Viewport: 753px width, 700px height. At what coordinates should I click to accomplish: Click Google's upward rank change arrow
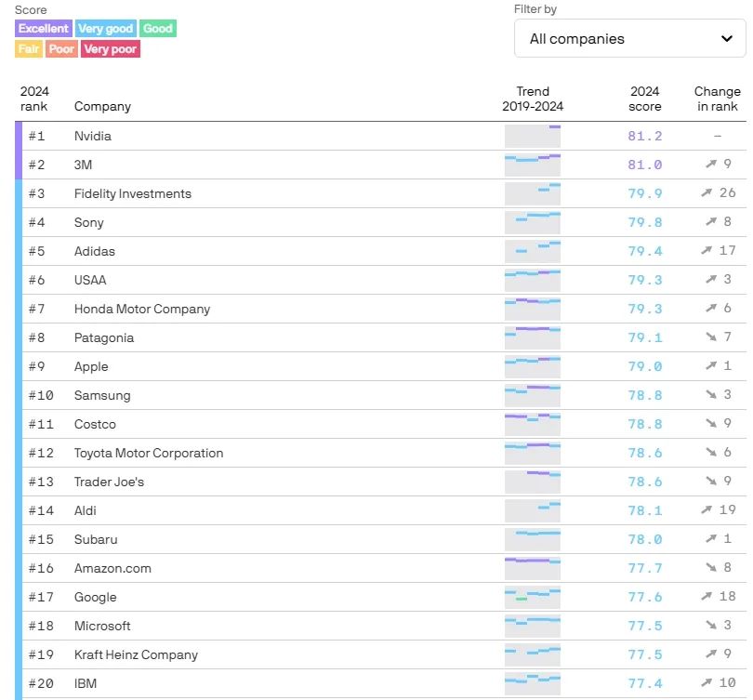click(706, 596)
